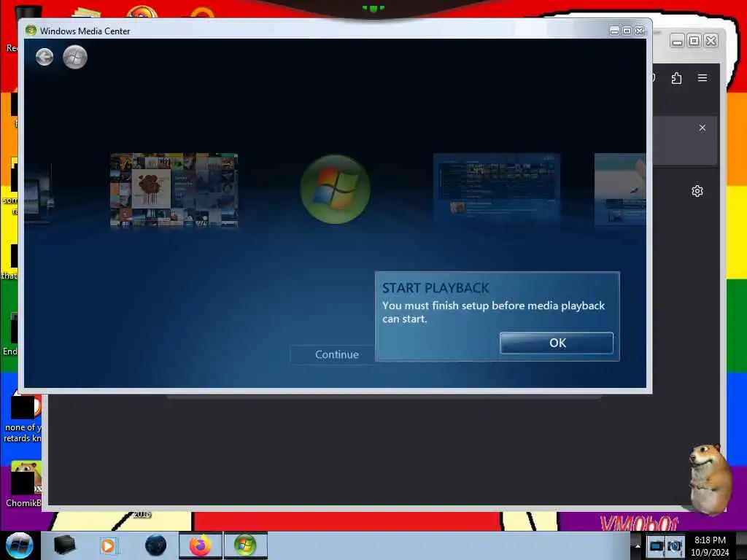Select the ChomikB desktop icon
Screen dimensions: 747x560
tap(24, 484)
